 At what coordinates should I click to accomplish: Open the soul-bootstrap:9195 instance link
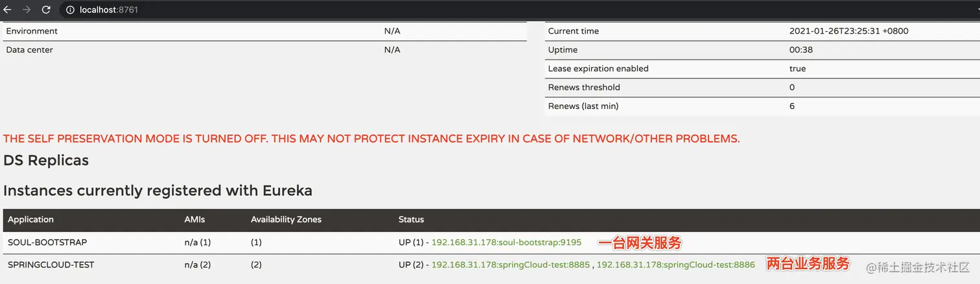point(506,243)
